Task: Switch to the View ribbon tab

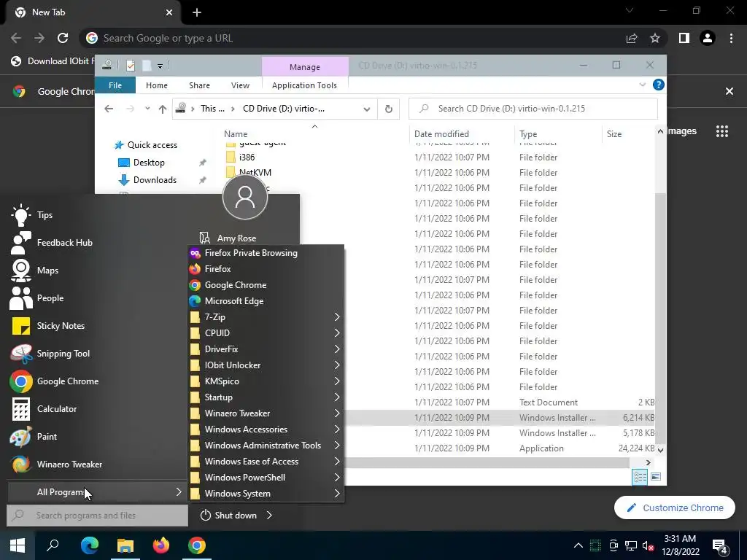Action: coord(240,85)
